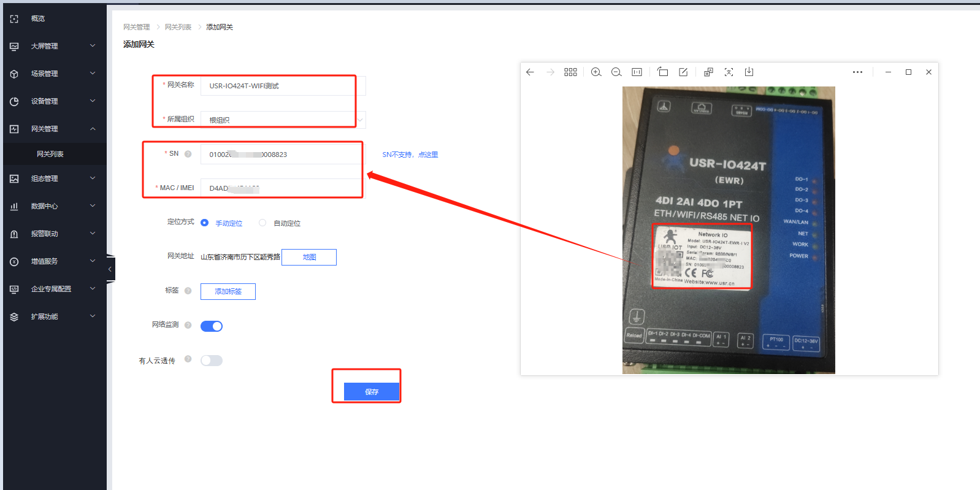Click the MAC / IMEI input field

coord(283,188)
